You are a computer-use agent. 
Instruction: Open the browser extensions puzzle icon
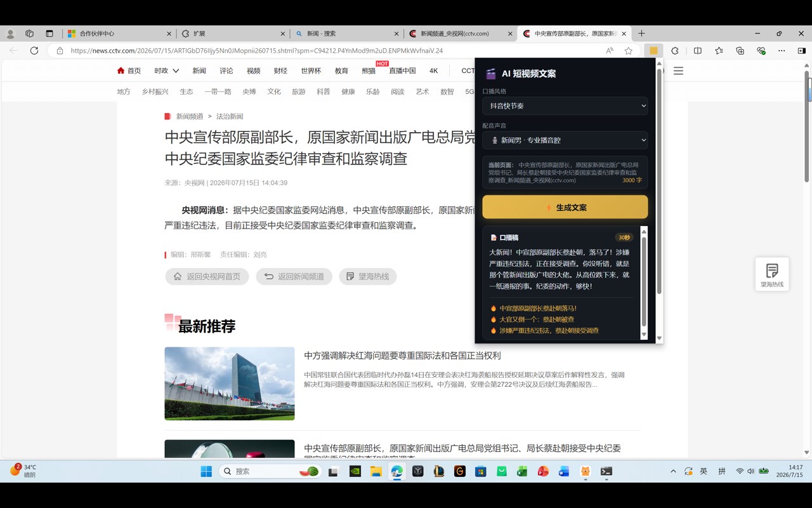(675, 51)
